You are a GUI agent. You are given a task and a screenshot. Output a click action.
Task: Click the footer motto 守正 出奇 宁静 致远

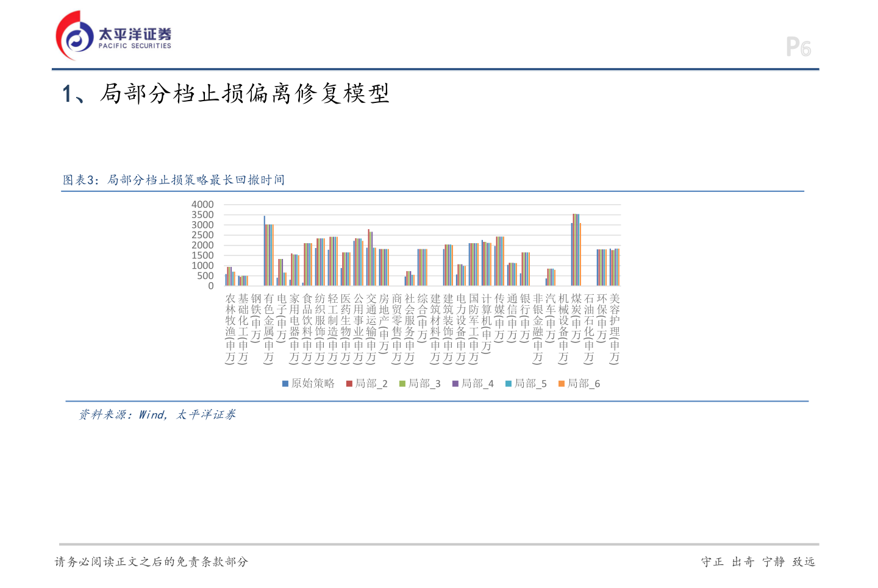[758, 562]
